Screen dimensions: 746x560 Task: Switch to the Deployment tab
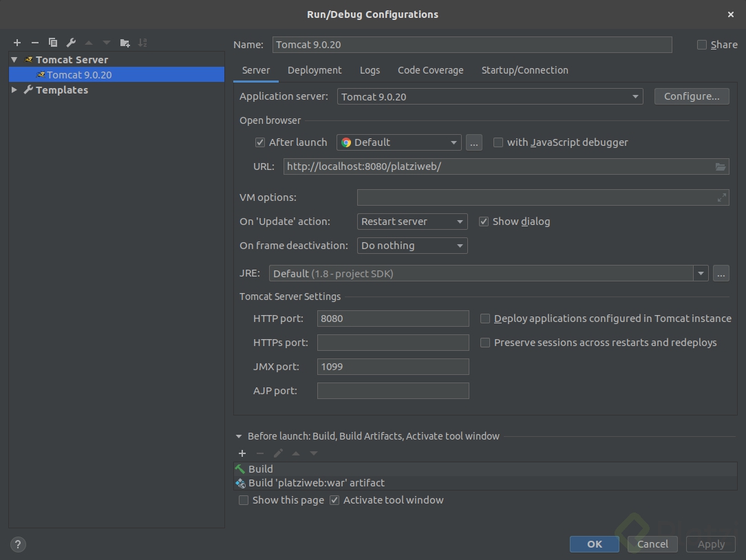(315, 70)
